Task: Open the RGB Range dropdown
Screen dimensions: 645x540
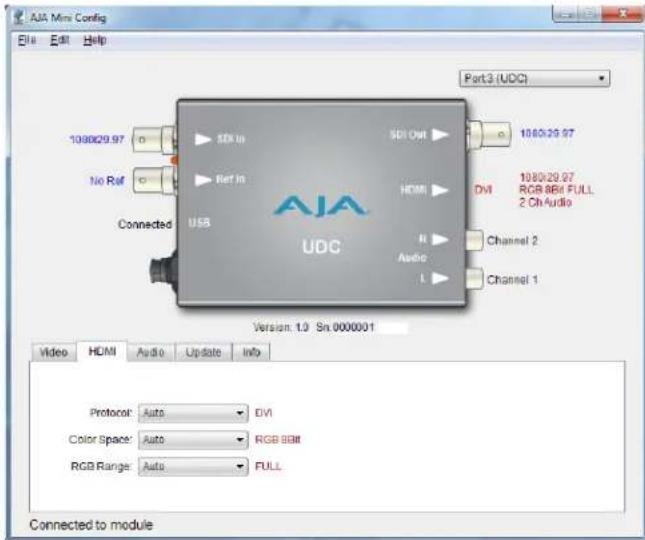Action: pos(193,467)
